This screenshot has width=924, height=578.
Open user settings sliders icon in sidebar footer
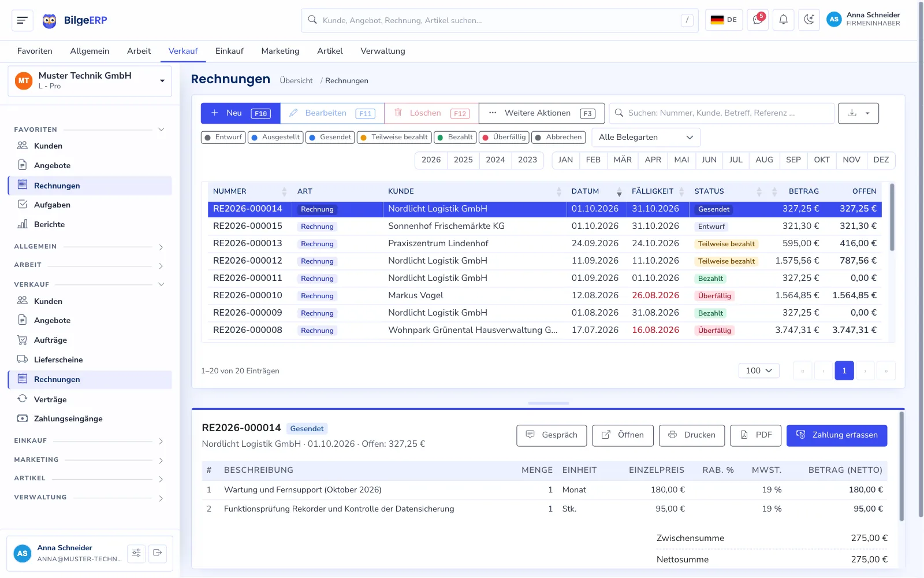point(136,553)
